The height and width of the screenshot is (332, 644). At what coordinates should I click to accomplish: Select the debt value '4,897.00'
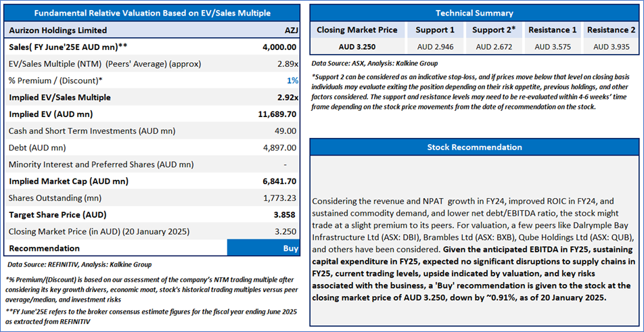click(x=281, y=147)
